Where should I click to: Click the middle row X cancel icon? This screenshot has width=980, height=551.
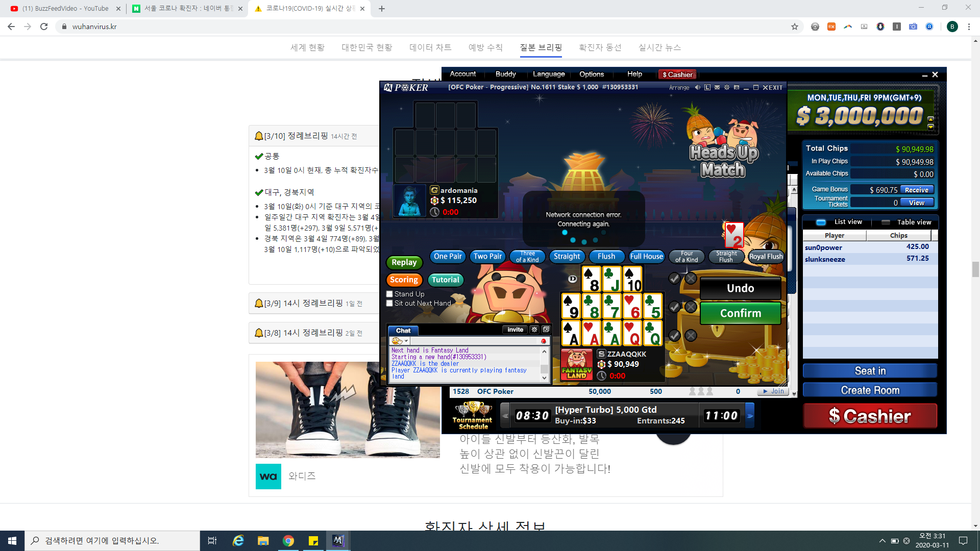pos(691,307)
